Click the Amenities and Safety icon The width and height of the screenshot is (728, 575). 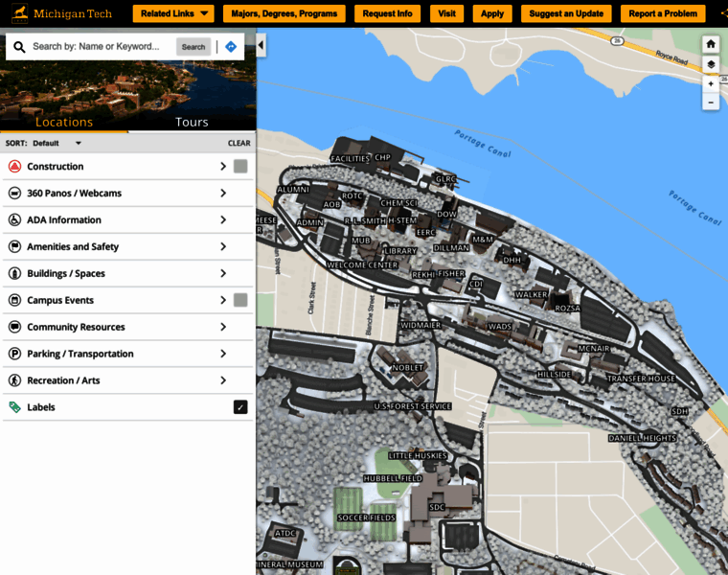(x=15, y=246)
